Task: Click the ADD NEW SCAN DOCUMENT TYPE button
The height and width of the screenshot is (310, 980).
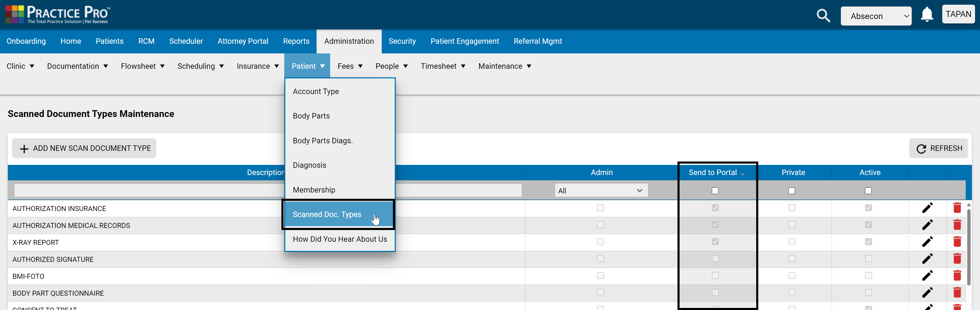Action: pos(84,148)
